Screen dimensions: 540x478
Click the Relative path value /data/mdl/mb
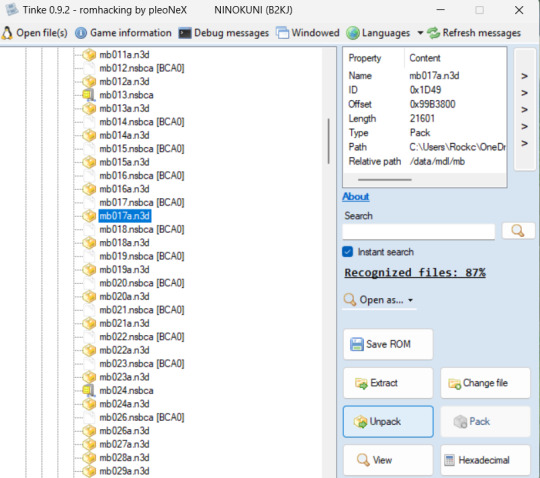click(x=437, y=161)
